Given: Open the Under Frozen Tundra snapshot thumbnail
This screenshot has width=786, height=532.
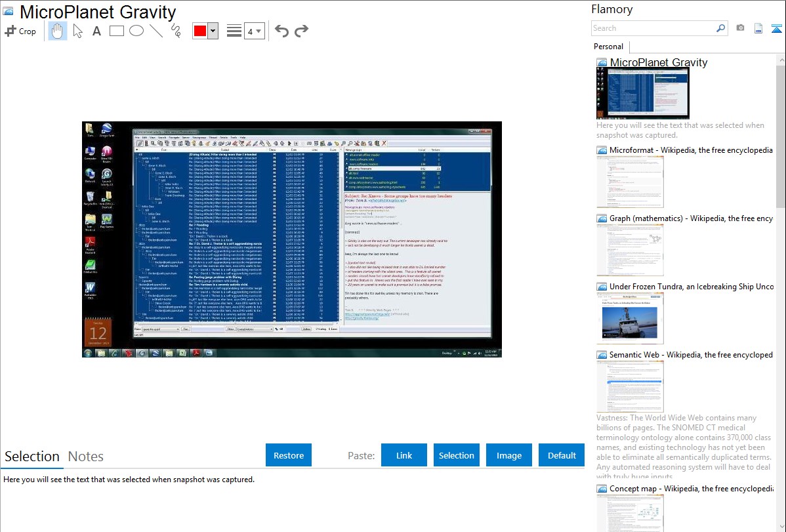Looking at the screenshot, I should [x=630, y=318].
